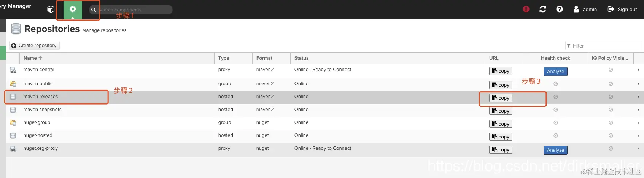Sort by IQ Policy Violations column header

click(611, 58)
